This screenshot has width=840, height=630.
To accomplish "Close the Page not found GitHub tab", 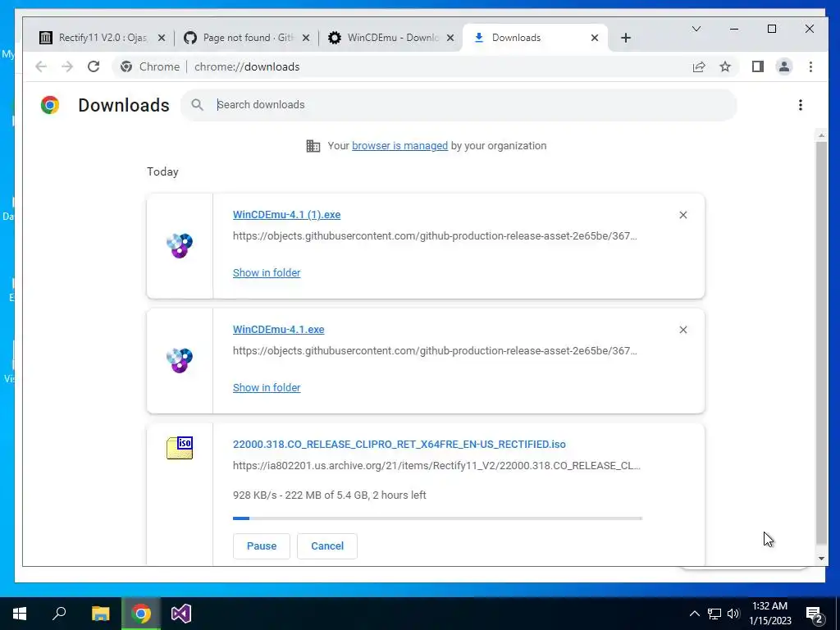I will pos(305,38).
